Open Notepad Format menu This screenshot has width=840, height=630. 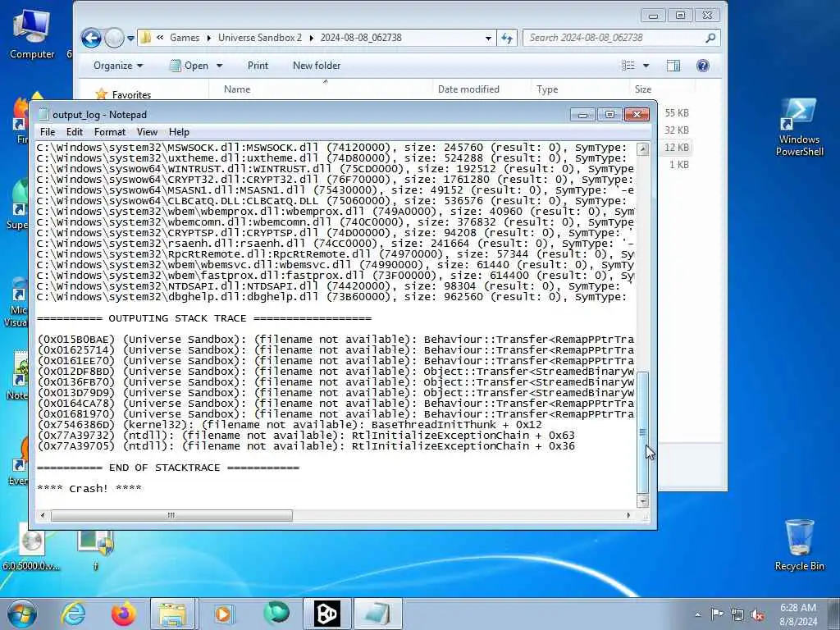point(110,132)
